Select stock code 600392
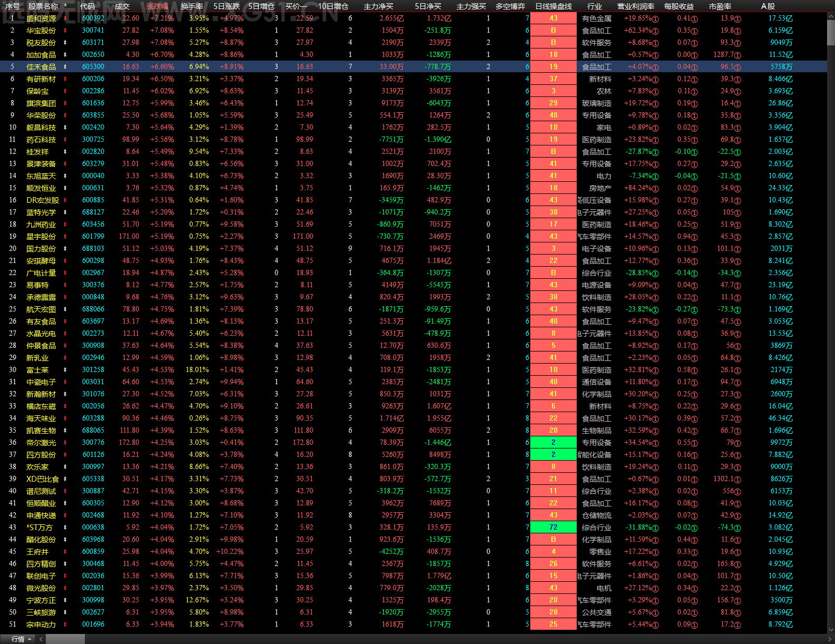 pos(93,18)
